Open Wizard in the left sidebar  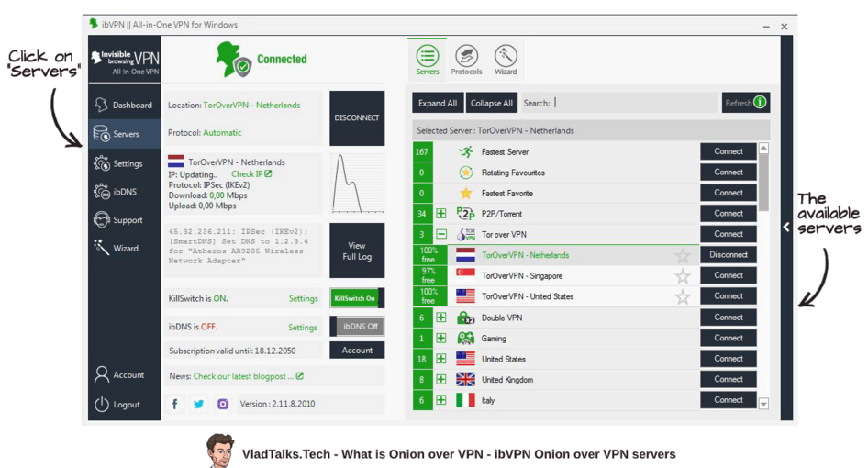point(124,248)
